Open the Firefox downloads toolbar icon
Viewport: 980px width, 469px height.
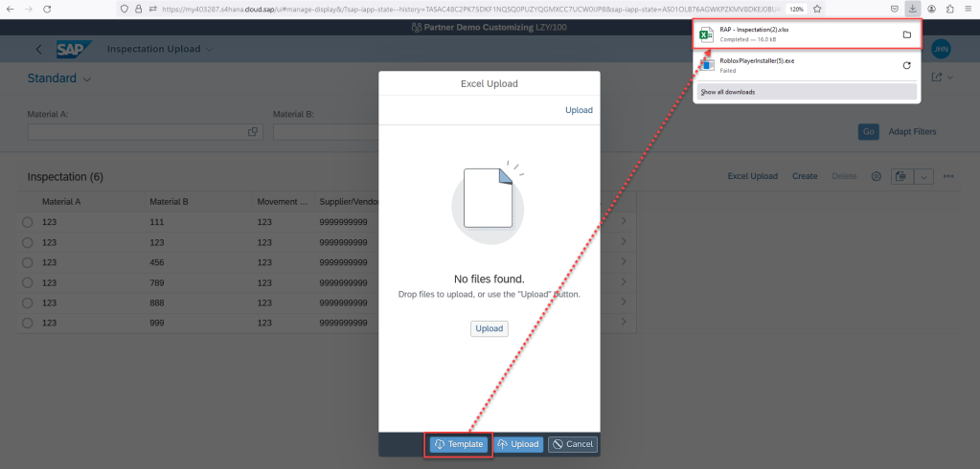[x=913, y=9]
